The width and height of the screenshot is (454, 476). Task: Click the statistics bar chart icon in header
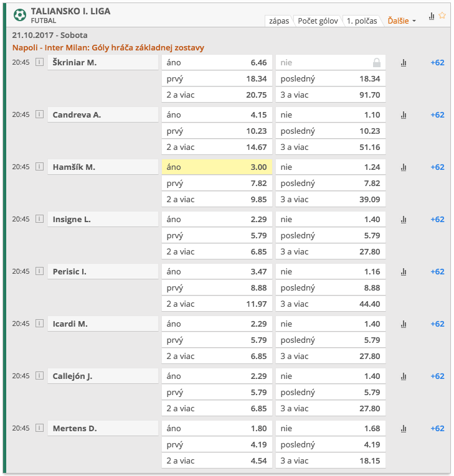click(432, 16)
